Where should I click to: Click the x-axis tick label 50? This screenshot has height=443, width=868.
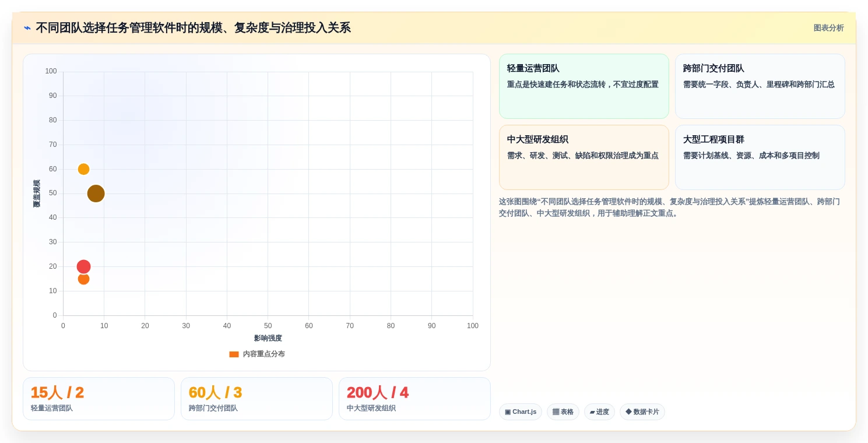[268, 326]
